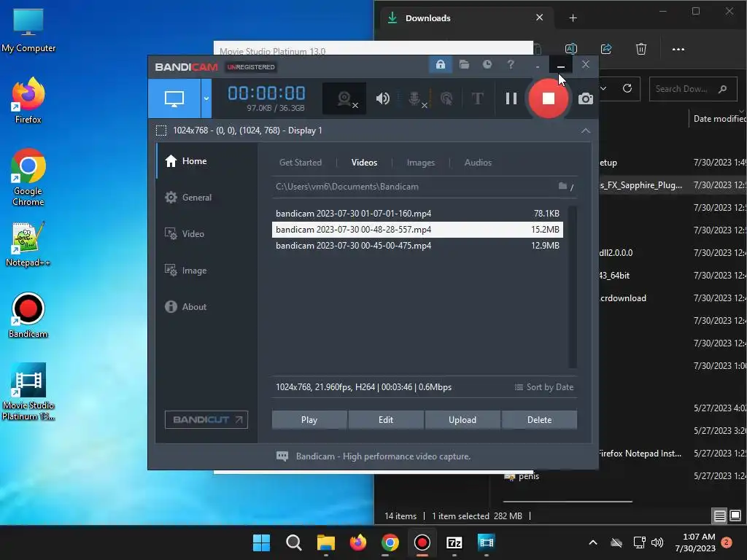Open Movie Studio Platinum desktop shortcut

point(28,392)
